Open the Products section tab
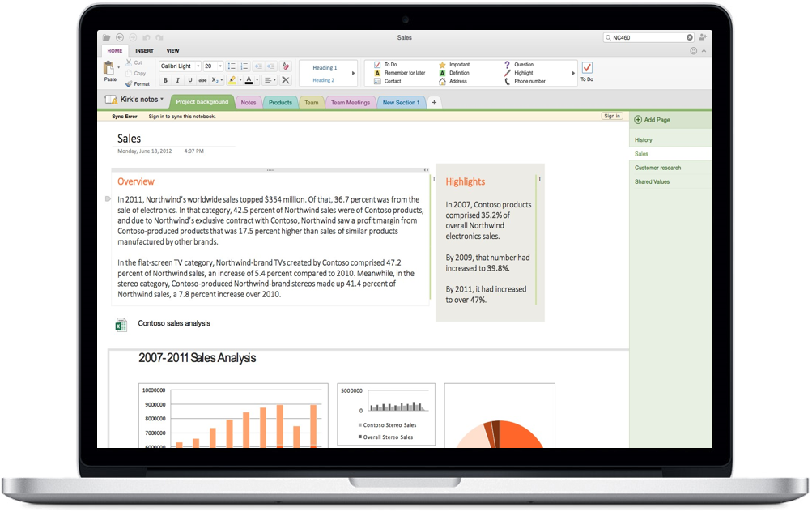 (280, 103)
